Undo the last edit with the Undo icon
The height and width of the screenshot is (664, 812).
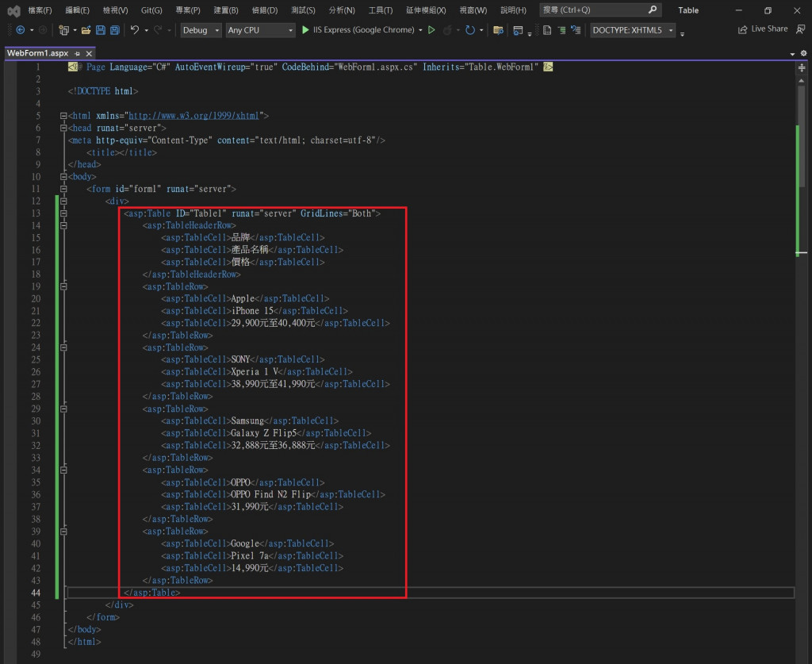point(135,30)
